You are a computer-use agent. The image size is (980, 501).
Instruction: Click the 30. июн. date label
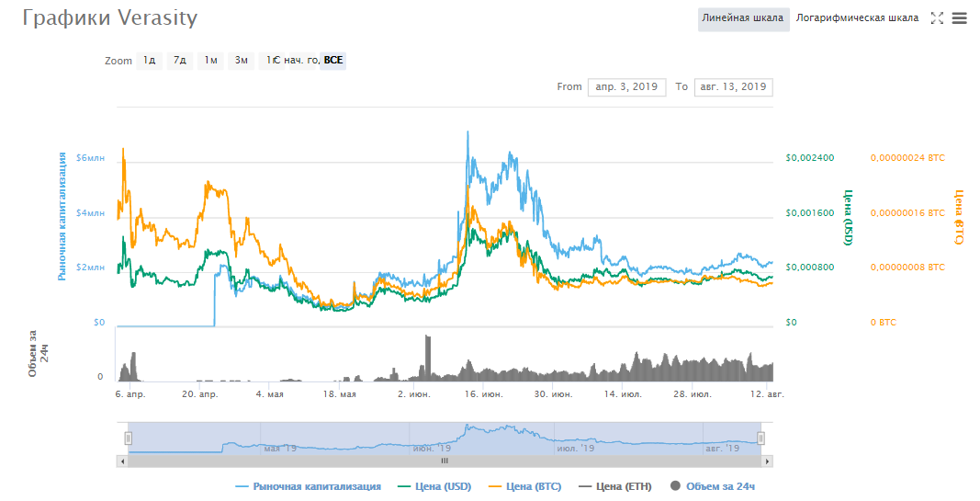pyautogui.click(x=553, y=394)
